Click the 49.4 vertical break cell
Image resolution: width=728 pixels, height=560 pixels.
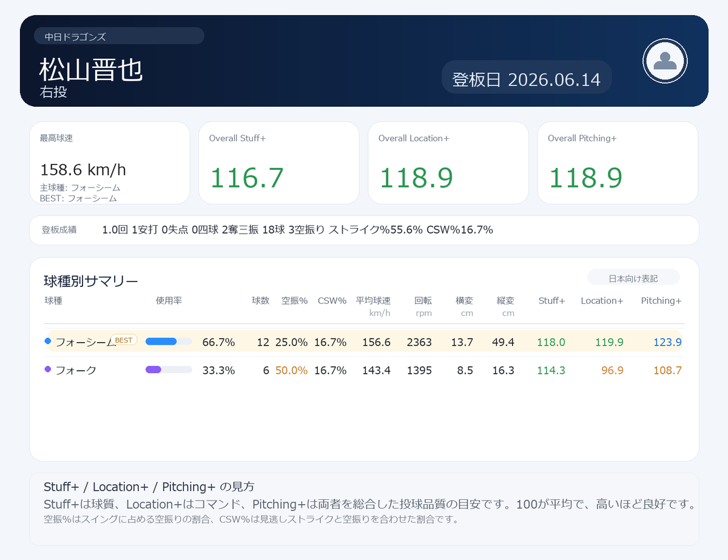click(x=504, y=342)
